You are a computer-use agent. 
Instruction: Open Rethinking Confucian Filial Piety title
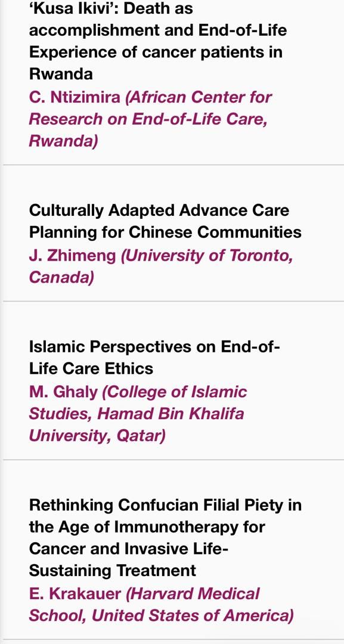(165, 538)
